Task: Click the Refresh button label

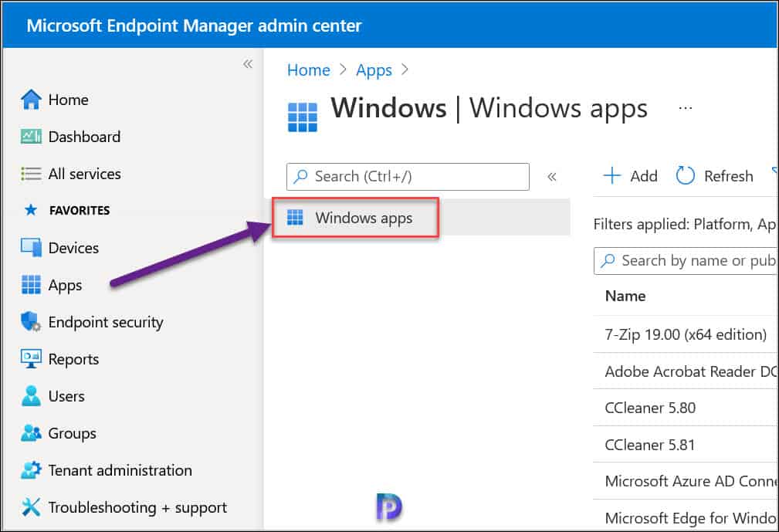Action: tap(729, 176)
